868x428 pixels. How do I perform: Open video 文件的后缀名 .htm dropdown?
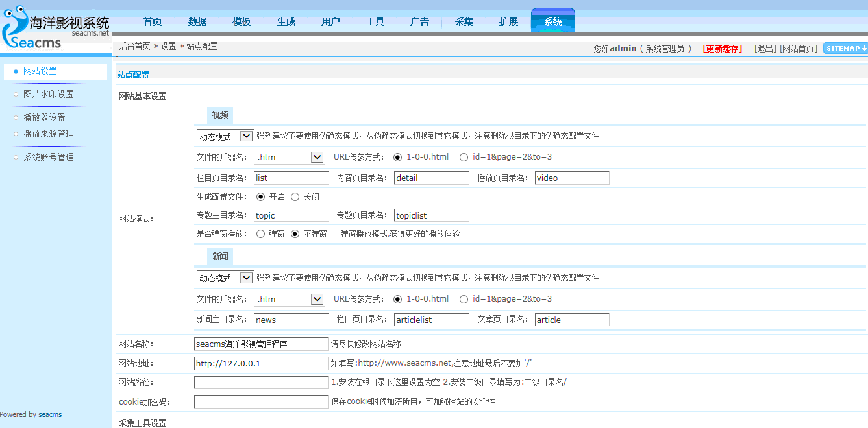click(x=290, y=157)
